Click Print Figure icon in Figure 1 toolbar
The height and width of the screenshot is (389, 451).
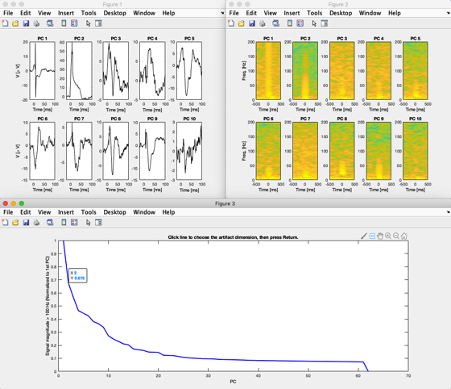pos(37,23)
